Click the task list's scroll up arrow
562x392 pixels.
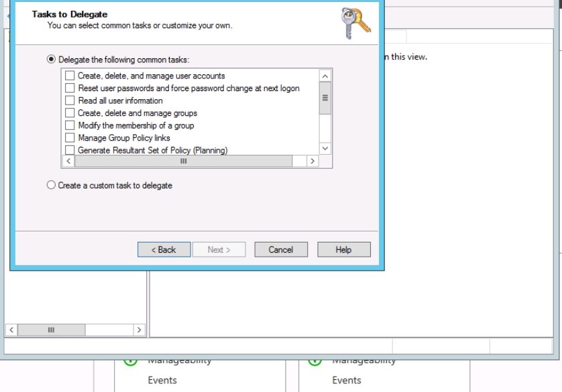pyautogui.click(x=325, y=76)
